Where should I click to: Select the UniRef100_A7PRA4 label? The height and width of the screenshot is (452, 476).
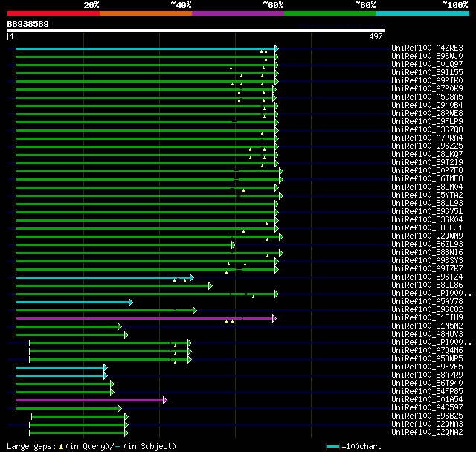[427, 138]
